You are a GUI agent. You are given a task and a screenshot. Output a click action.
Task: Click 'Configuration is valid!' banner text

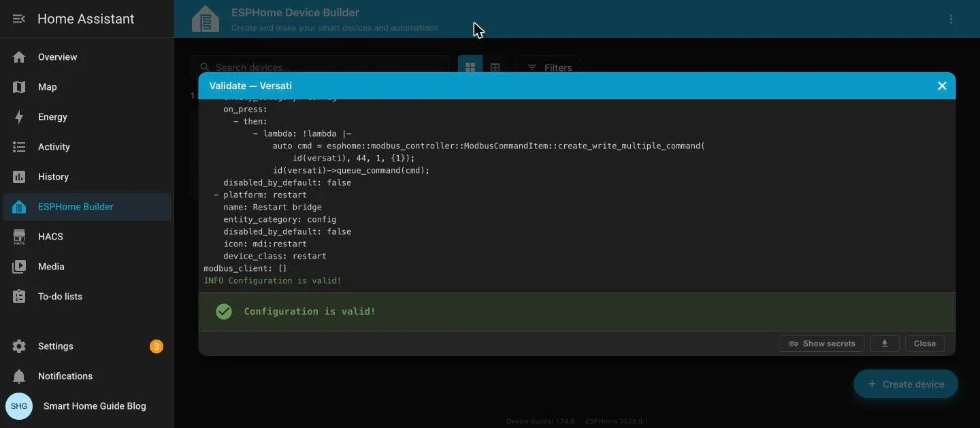(310, 312)
